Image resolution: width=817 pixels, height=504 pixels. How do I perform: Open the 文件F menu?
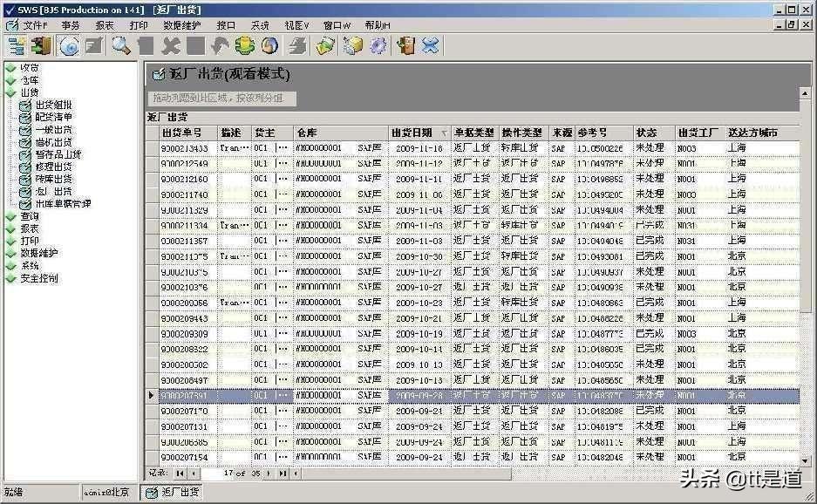(x=35, y=25)
